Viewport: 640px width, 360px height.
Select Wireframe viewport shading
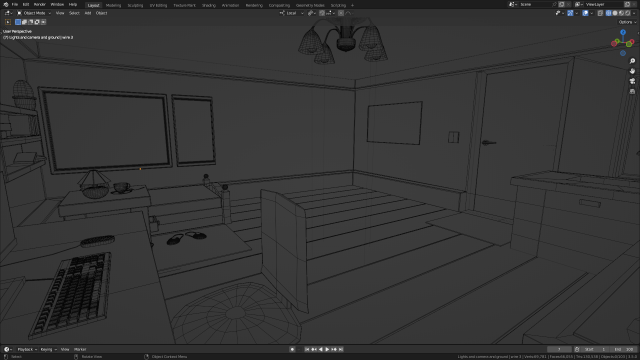(609, 13)
